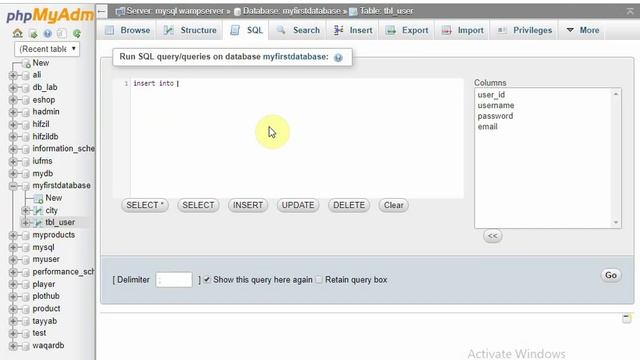Click the reload navigation green icon
The width and height of the screenshot is (640, 360).
point(76,33)
